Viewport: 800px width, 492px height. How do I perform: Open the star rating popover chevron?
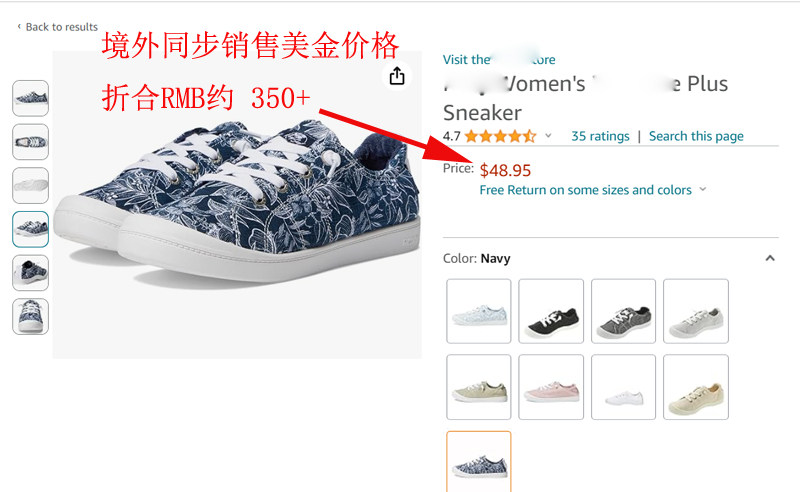point(548,136)
